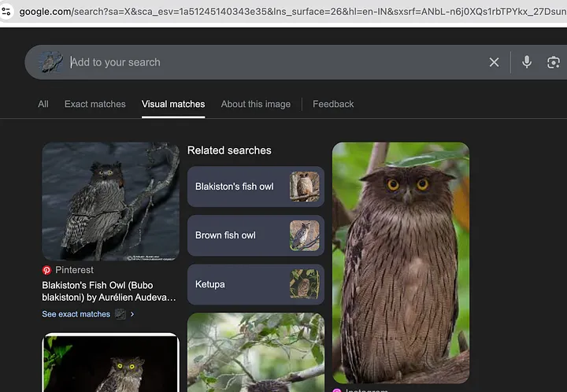Screen dimensions: 567x392
Task: Open 'Blakiston's Fish Owl (Bubo blakistoni)' result title
Action: coord(109,291)
